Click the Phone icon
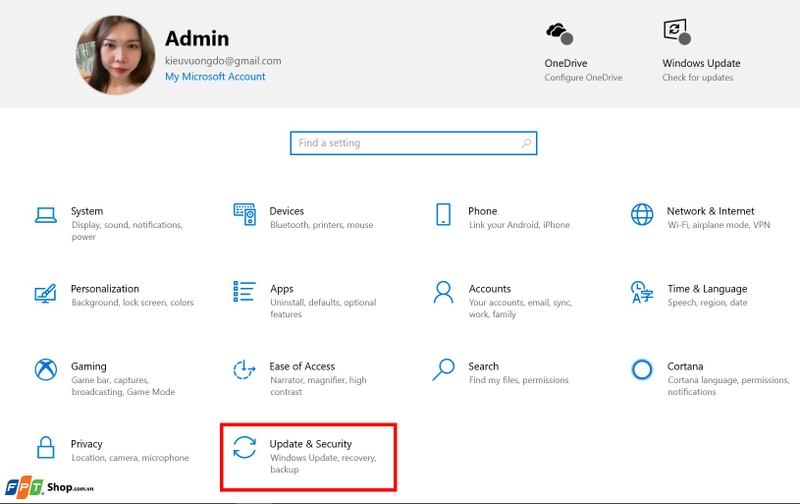 point(443,214)
